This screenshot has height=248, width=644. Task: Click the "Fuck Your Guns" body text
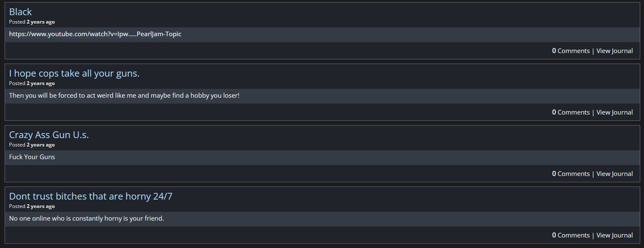pyautogui.click(x=32, y=157)
